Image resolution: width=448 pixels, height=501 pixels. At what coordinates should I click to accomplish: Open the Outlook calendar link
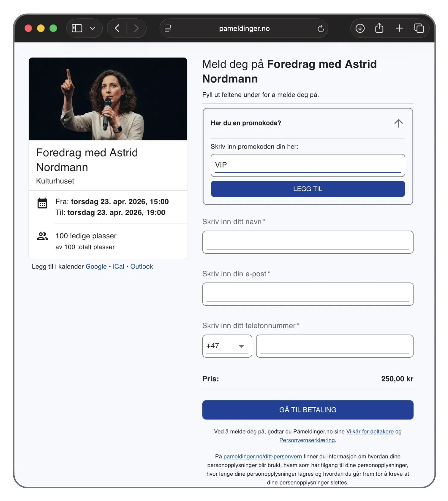(x=142, y=267)
